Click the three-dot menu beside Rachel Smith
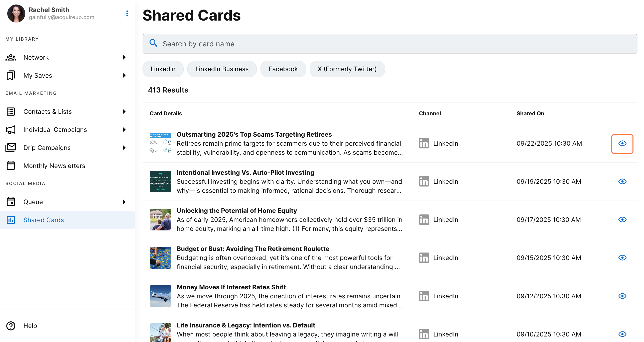The width and height of the screenshot is (644, 342). tap(127, 14)
